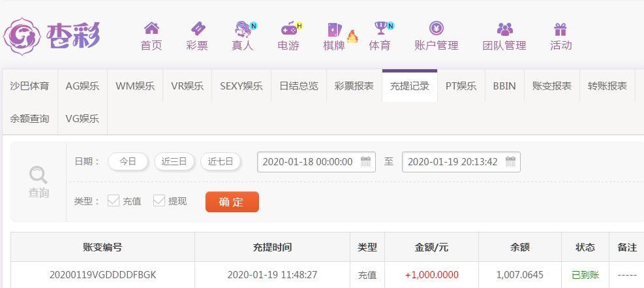Click the 充提时间 column header
Image resolution: width=644 pixels, height=288 pixels.
(272, 247)
